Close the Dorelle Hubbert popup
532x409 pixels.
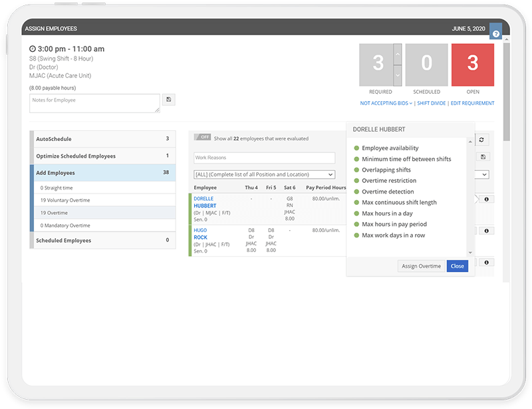[458, 266]
